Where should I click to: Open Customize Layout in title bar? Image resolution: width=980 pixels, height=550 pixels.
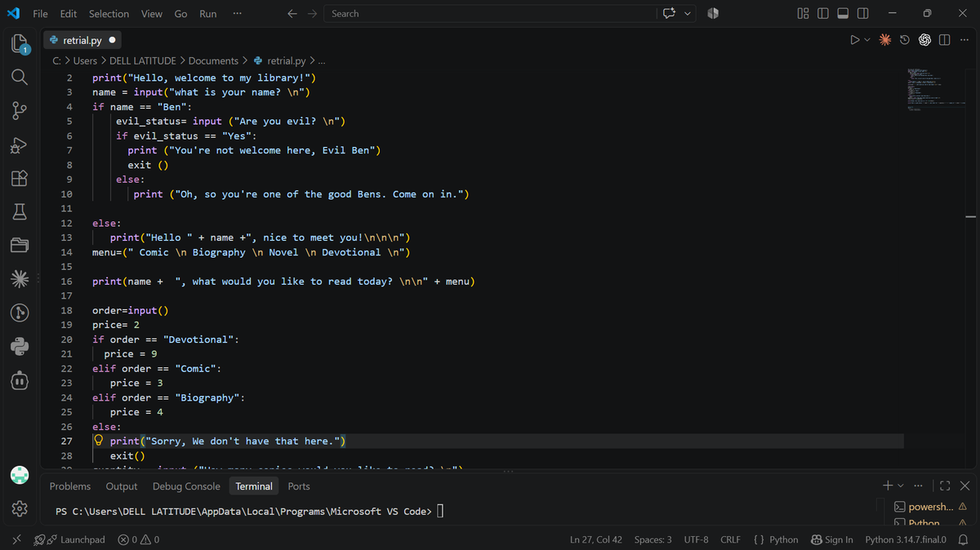pos(803,14)
